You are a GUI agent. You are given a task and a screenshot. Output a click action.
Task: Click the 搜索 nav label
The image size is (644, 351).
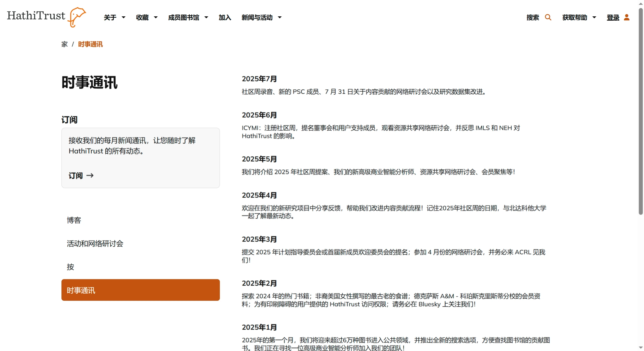tap(532, 17)
